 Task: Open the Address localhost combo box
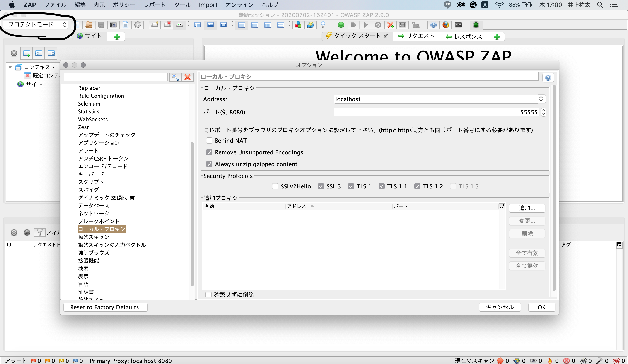point(440,99)
